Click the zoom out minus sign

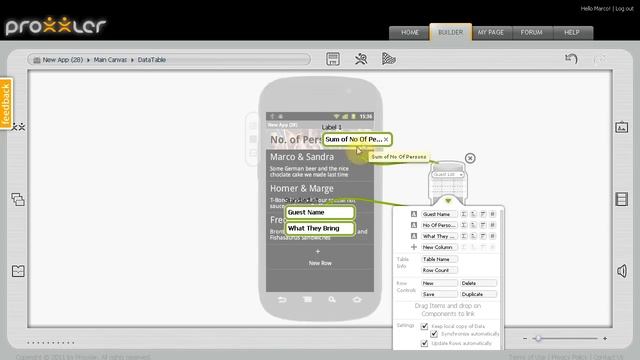click(525, 338)
